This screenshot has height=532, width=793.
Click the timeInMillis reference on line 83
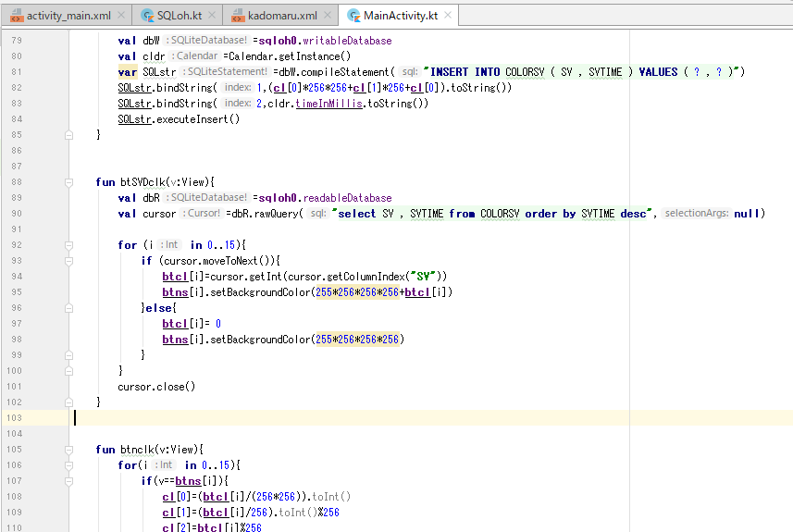[x=328, y=104]
